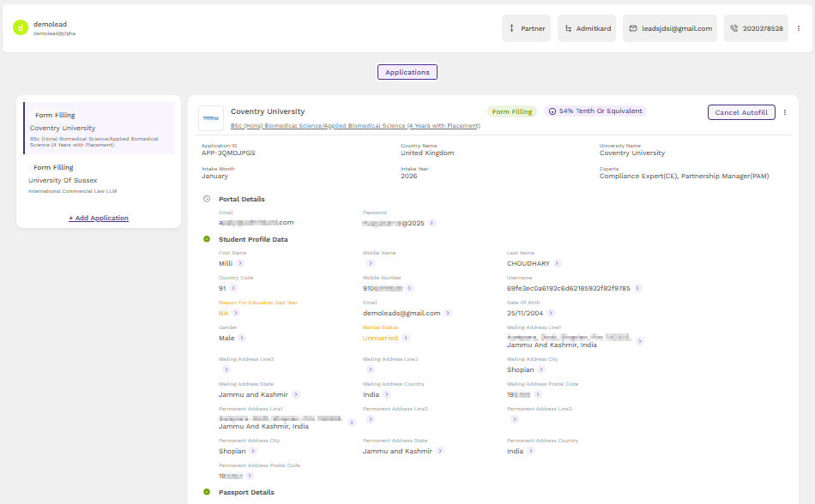This screenshot has width=815, height=504.
Task: Click the Coventry University logo thumbnail
Action: tap(211, 117)
